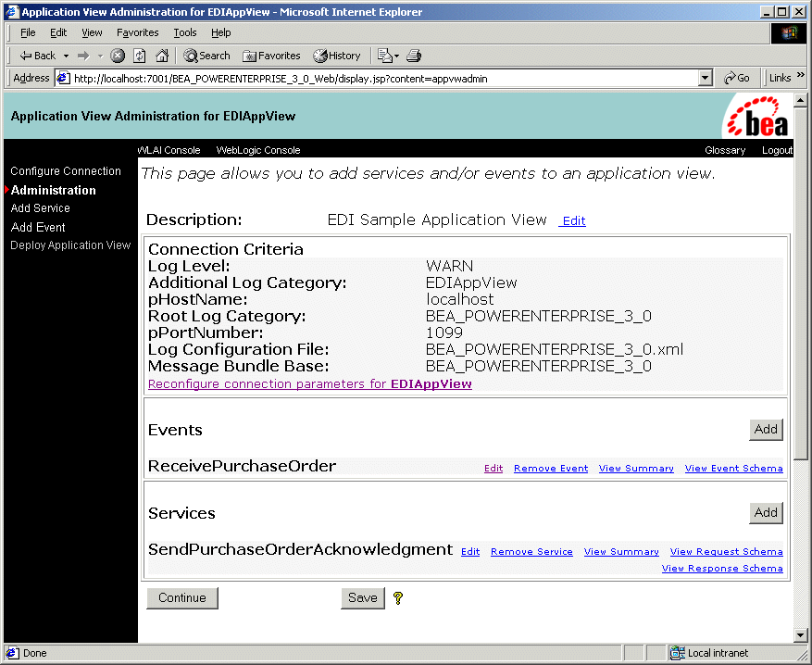
Task: Click the scrollbar down arrow
Action: point(801,634)
